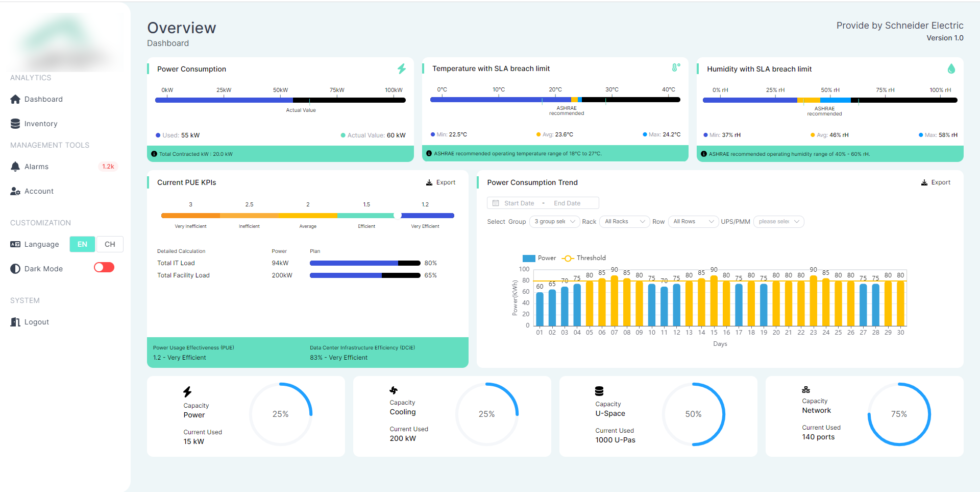Click the calendar icon next to Start Date
This screenshot has height=492, width=980.
coord(495,203)
